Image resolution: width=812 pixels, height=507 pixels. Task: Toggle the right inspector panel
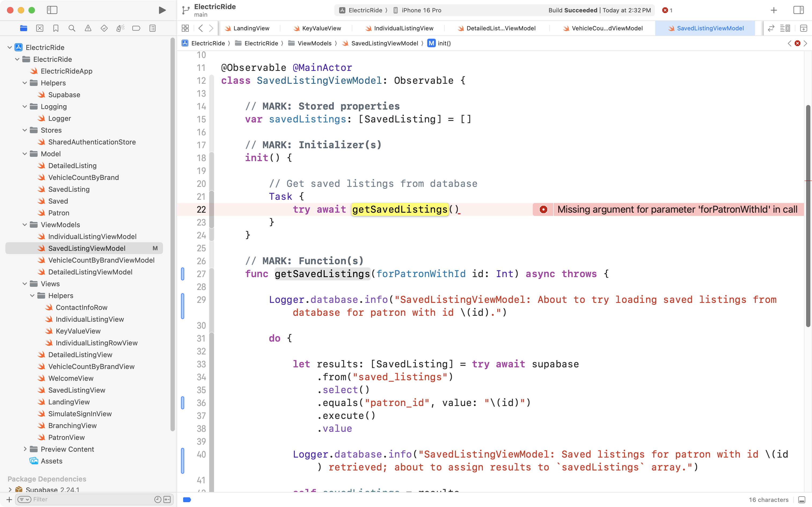[x=798, y=10]
